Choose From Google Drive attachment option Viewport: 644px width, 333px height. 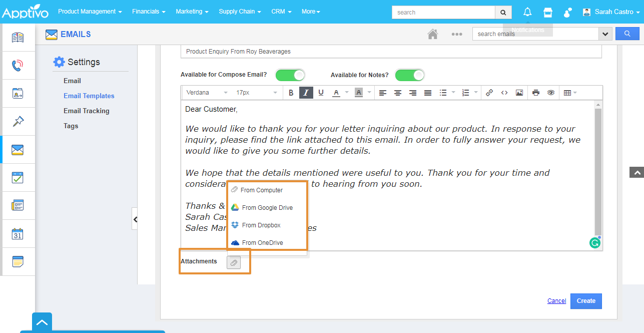point(267,208)
